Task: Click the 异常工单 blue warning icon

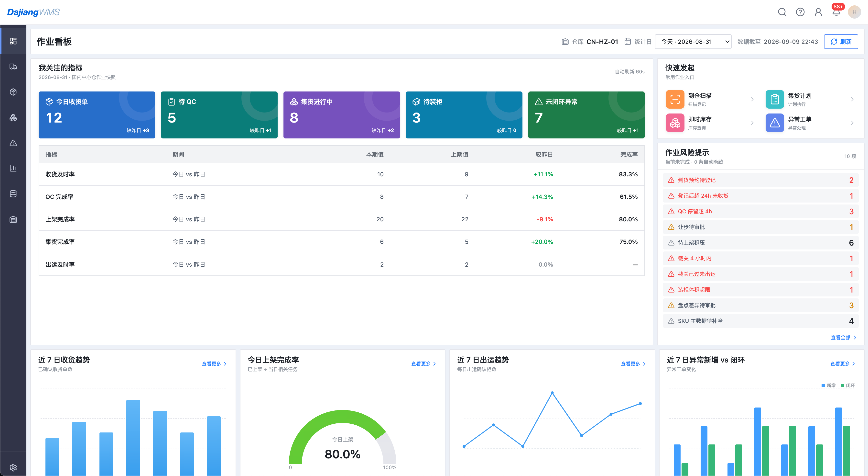Action: (775, 123)
